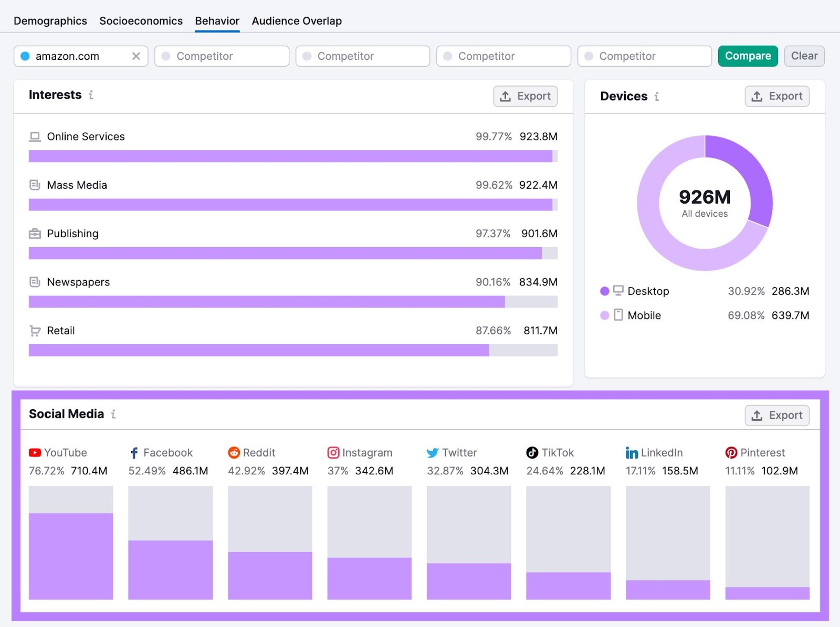Click the info icon next to Social Media
Image resolution: width=840 pixels, height=627 pixels.
113,415
